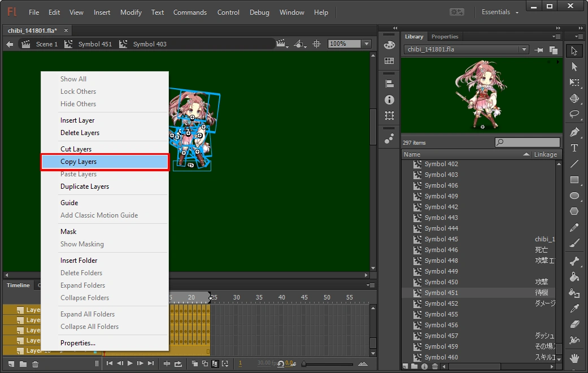Select the Pen tool

(574, 132)
